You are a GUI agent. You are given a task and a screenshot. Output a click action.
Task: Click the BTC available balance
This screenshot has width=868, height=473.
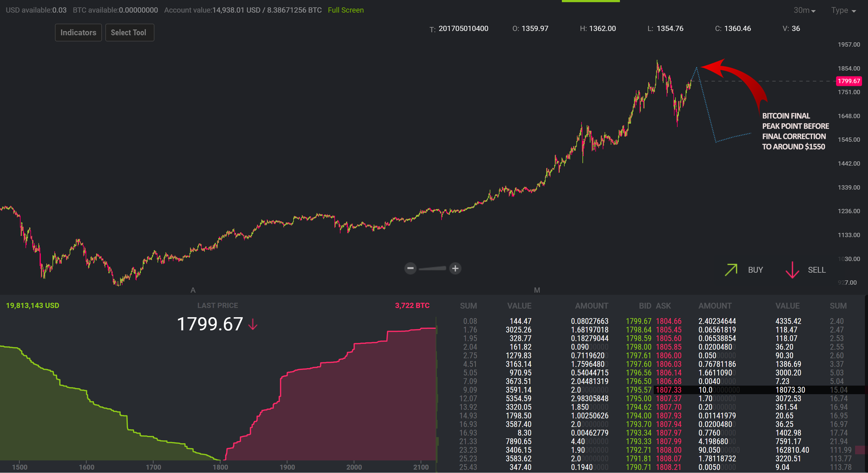coord(115,10)
